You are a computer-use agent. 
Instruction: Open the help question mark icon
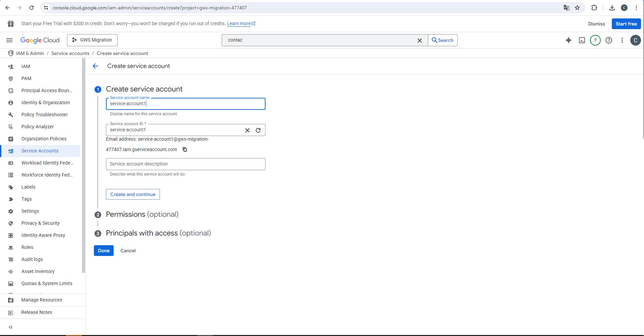pos(609,40)
